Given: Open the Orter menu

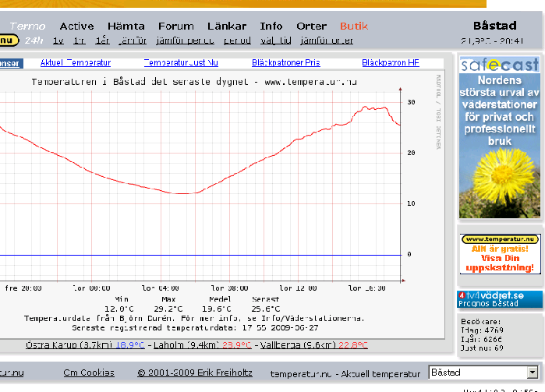Looking at the screenshot, I should [x=311, y=26].
